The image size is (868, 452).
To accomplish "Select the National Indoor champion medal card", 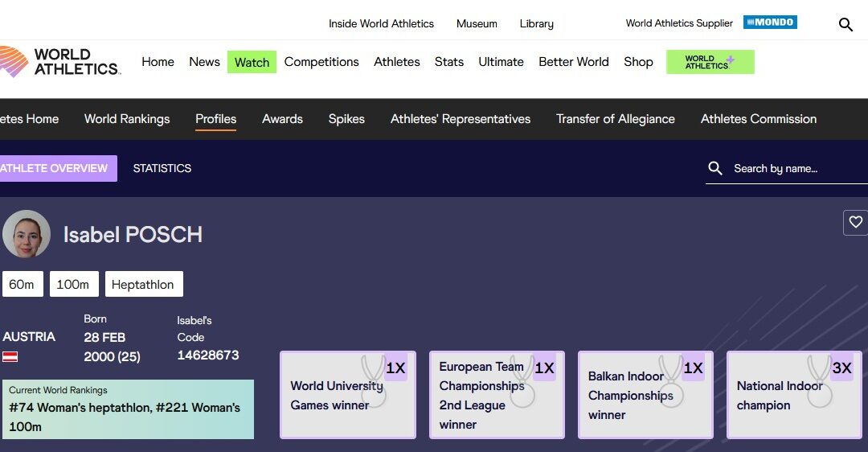I will click(x=794, y=395).
